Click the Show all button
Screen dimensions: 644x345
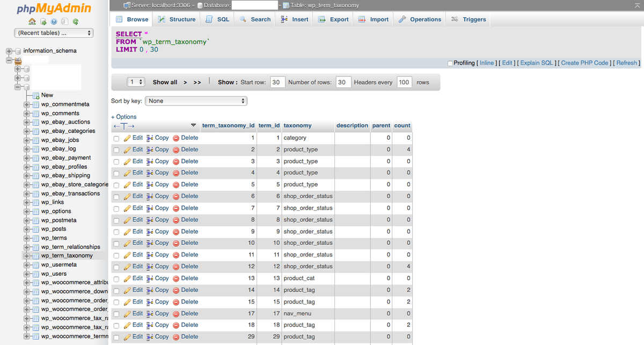(x=165, y=82)
